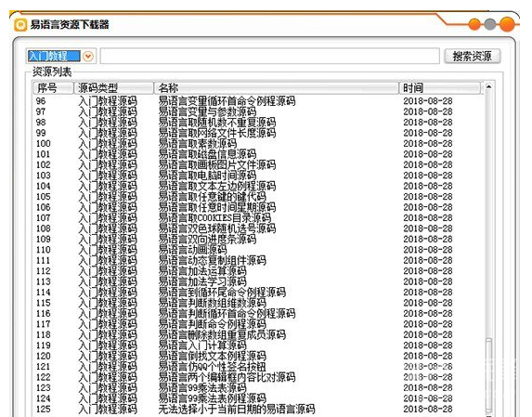Select row 125 无法选择小于当前日期的易语言源码
This screenshot has height=417, width=532.
point(258,410)
